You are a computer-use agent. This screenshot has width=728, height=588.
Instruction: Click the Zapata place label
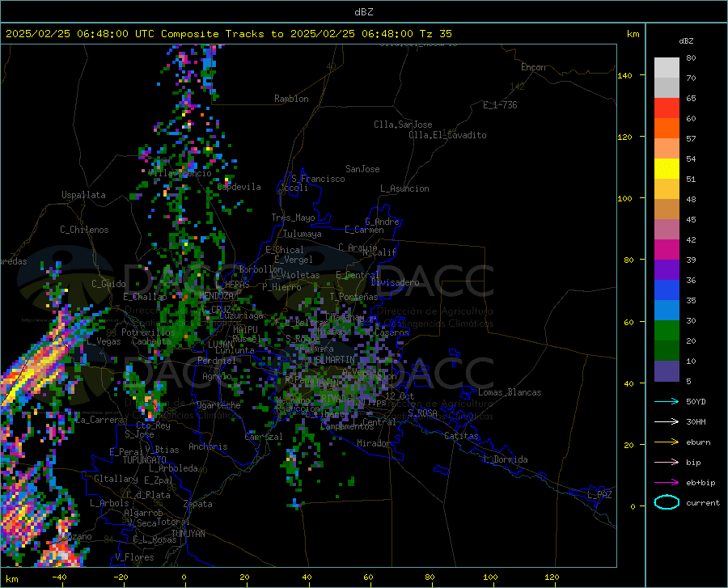[198, 504]
